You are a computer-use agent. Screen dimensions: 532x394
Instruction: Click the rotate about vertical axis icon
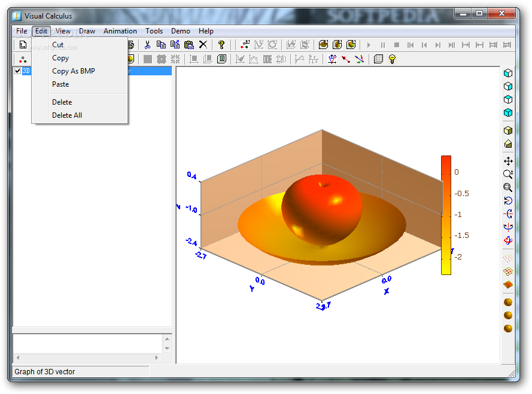pos(508,227)
